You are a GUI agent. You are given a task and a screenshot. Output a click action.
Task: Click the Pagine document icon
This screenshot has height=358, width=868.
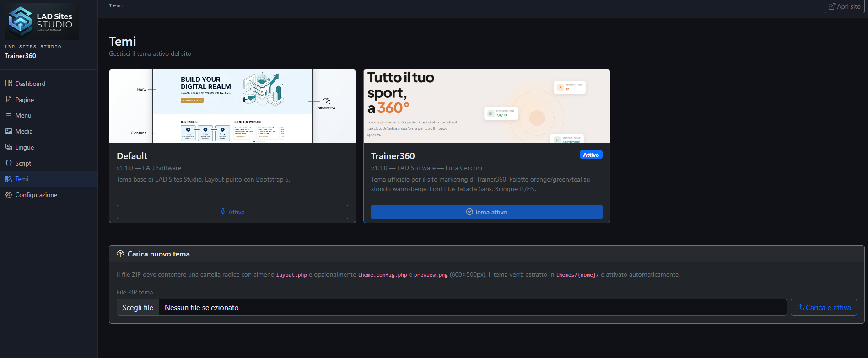pos(9,99)
